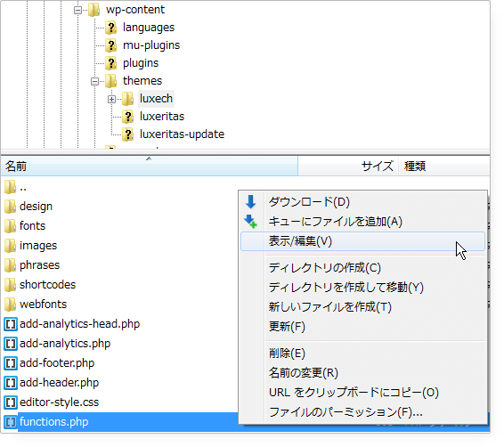Click add-header.php file icon
The image size is (504, 447).
tap(11, 383)
